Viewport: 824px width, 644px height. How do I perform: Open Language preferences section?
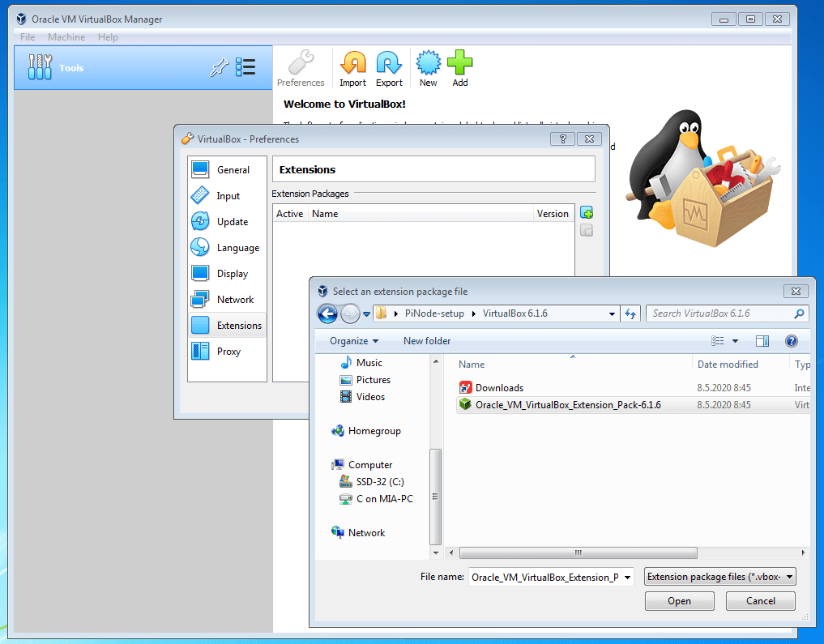click(227, 247)
